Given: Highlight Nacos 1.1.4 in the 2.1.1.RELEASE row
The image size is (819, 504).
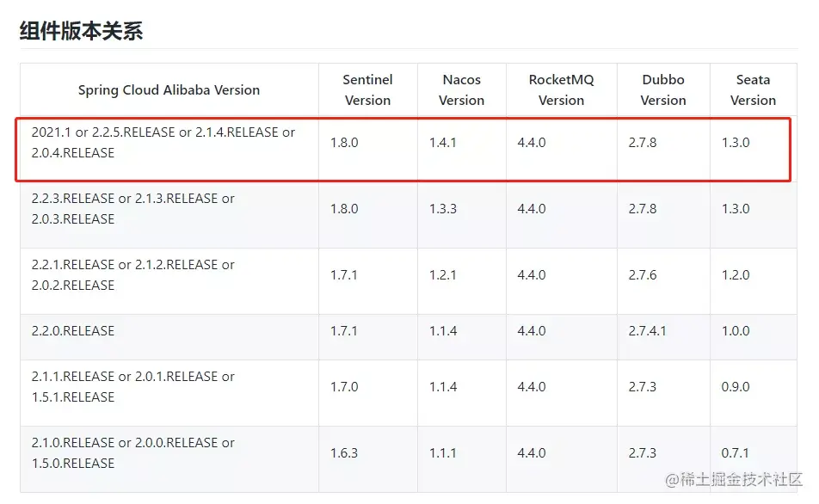Looking at the screenshot, I should point(443,387).
